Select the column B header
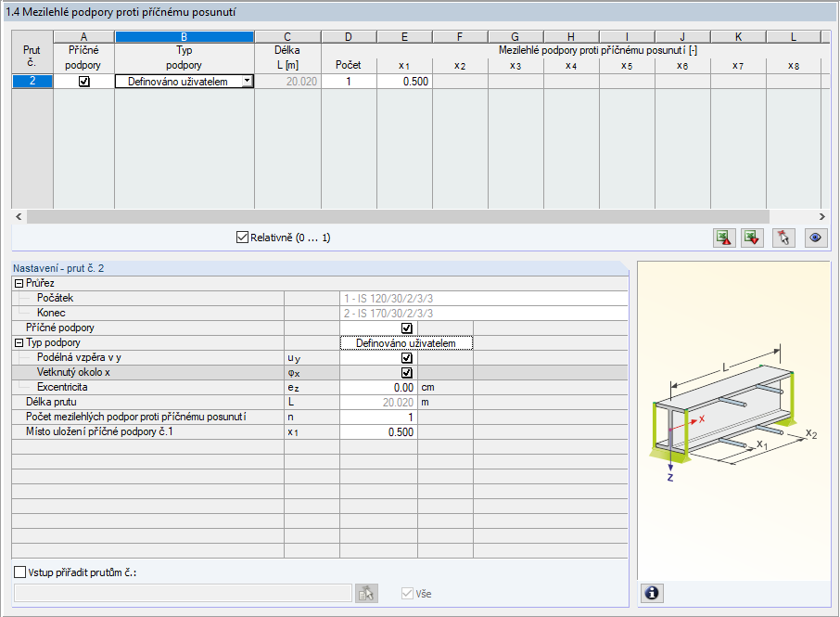Image resolution: width=840 pixels, height=617 pixels. [x=184, y=36]
